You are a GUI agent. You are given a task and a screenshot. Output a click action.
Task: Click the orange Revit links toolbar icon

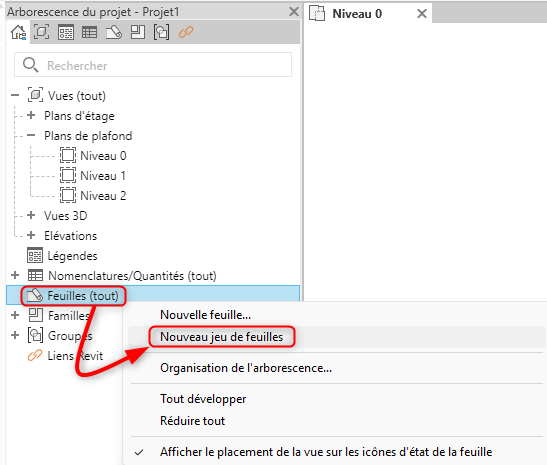pos(186,32)
